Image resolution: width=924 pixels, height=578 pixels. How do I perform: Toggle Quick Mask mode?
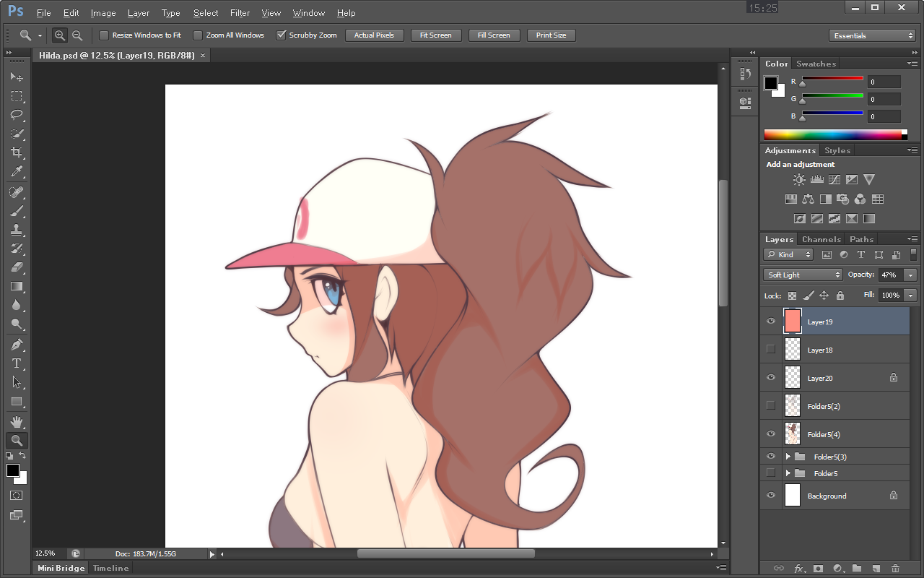16,496
